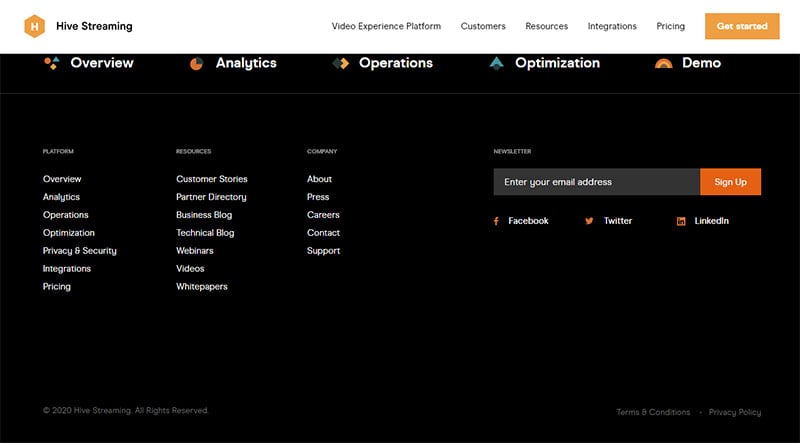The image size is (800, 443).
Task: Open the Privacy & Security link
Action: pyautogui.click(x=80, y=251)
